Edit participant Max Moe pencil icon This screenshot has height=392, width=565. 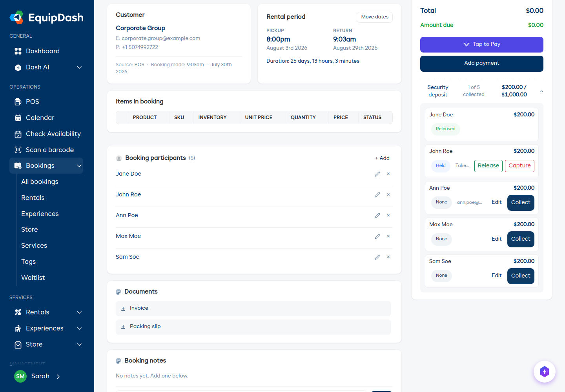pyautogui.click(x=377, y=236)
